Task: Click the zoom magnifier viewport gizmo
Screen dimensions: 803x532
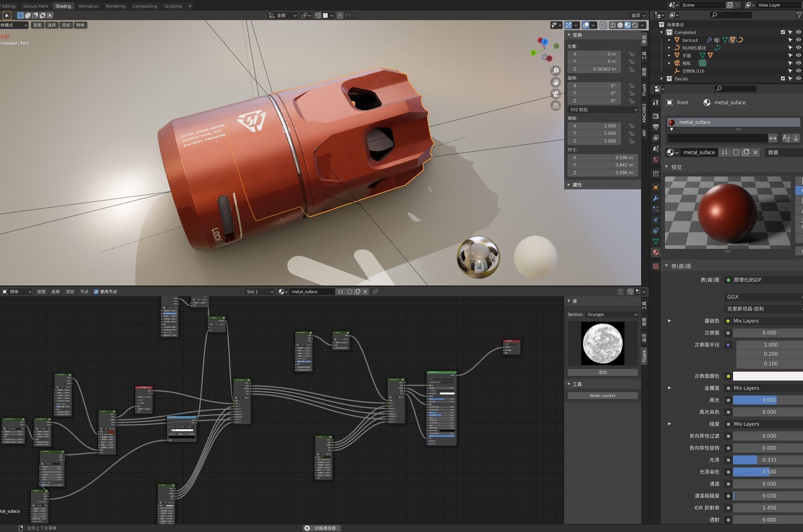Action: tap(556, 70)
